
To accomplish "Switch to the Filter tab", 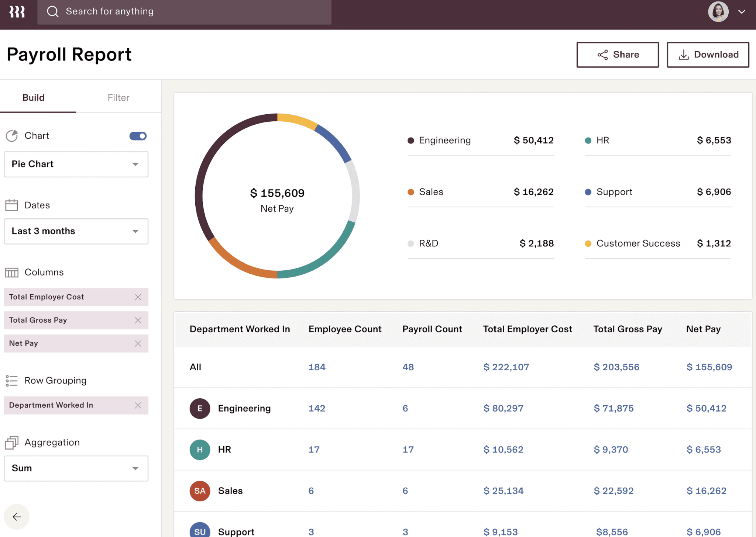I will [118, 97].
